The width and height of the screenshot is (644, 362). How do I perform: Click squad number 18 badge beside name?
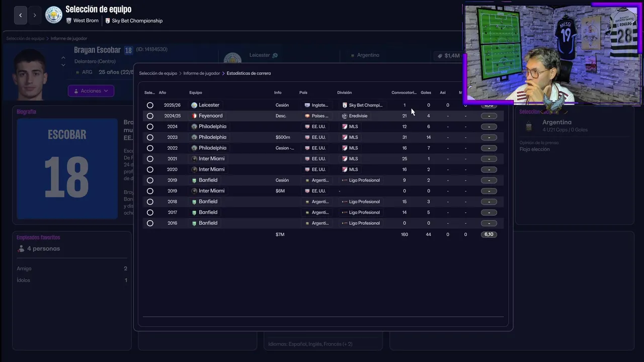(x=128, y=50)
